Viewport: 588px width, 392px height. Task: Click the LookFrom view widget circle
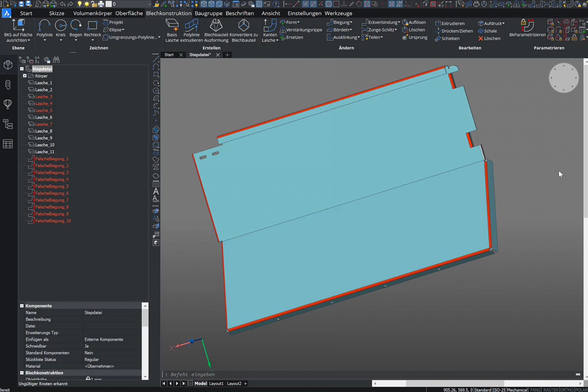pos(563,78)
